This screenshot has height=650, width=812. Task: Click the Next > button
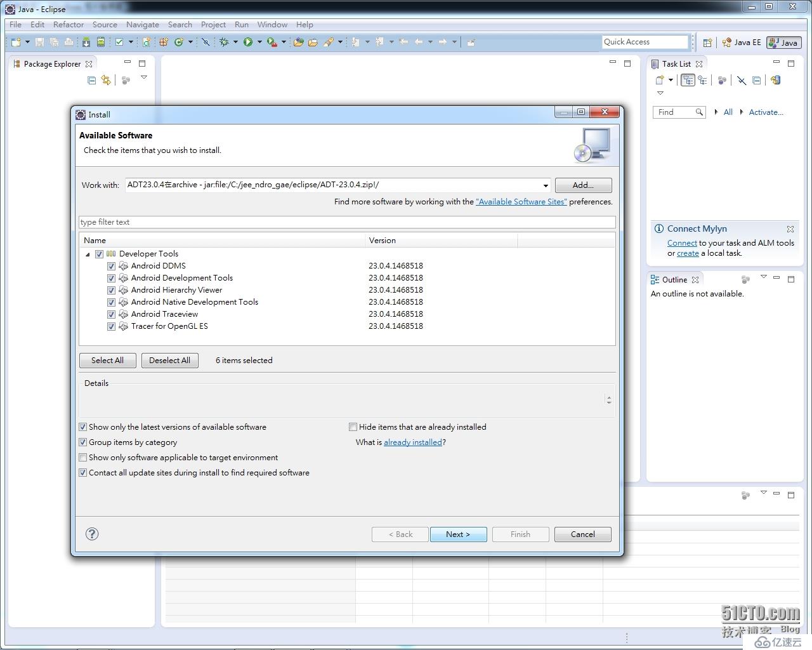(x=458, y=534)
